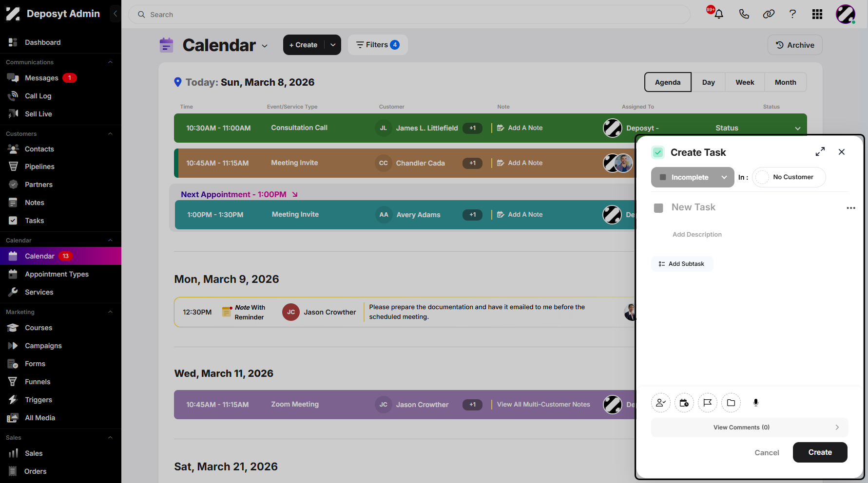Click Add A Note on Chandler Cada row

click(x=520, y=163)
